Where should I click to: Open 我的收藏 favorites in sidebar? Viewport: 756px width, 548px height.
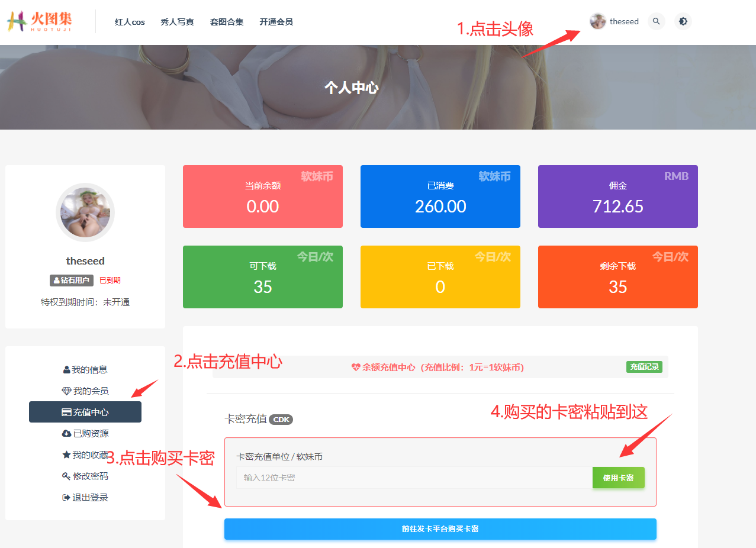click(x=85, y=455)
